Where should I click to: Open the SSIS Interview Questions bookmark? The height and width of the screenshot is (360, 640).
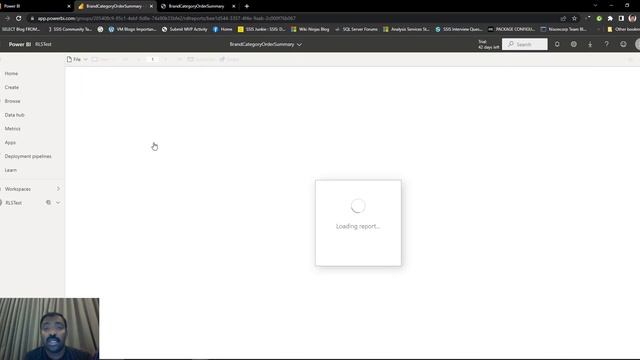(x=459, y=29)
